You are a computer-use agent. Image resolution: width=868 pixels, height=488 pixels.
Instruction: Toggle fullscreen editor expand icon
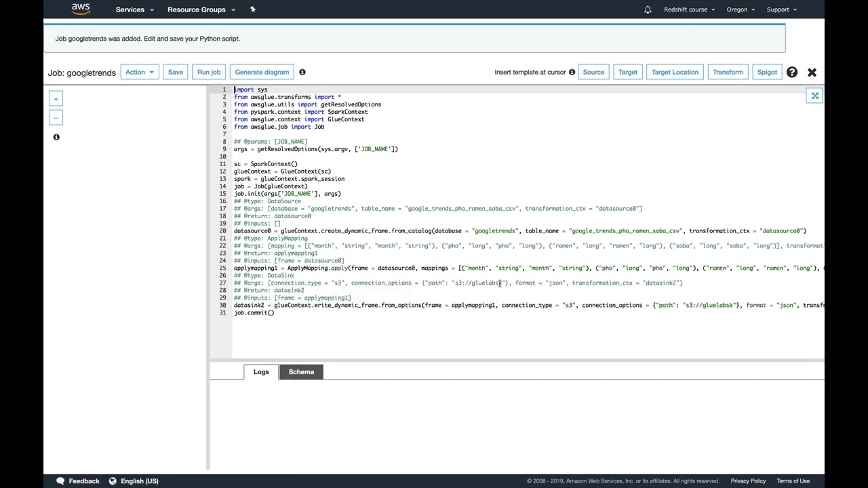[x=815, y=96]
